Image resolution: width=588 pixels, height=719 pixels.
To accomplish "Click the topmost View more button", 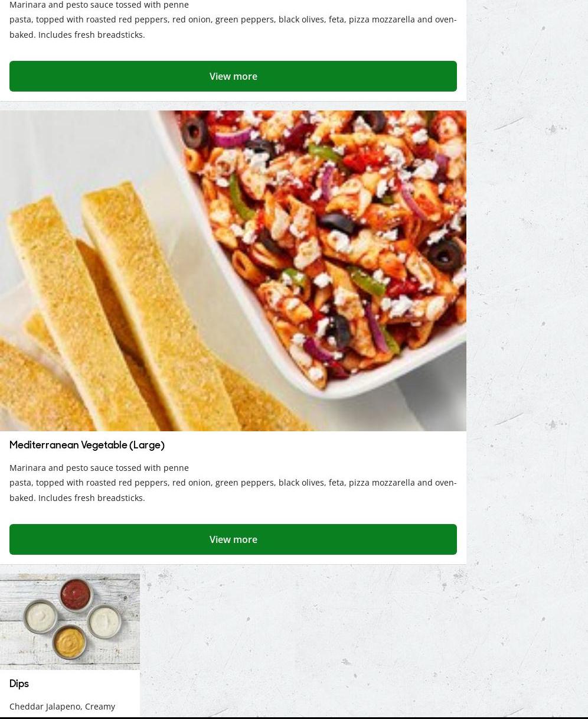I will pos(233,76).
